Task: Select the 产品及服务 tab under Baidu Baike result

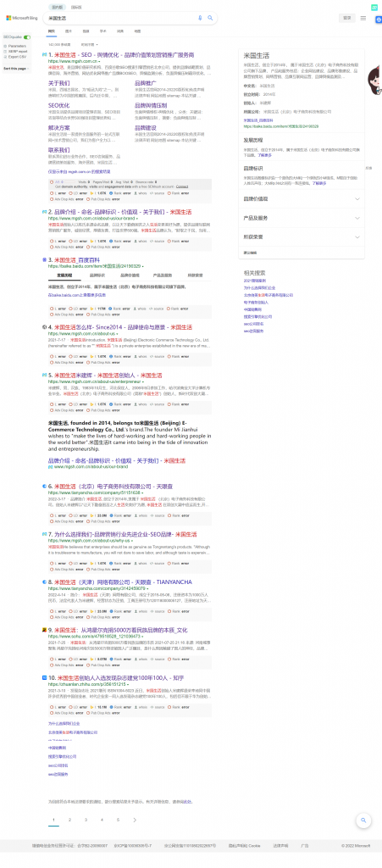Action: tap(163, 275)
